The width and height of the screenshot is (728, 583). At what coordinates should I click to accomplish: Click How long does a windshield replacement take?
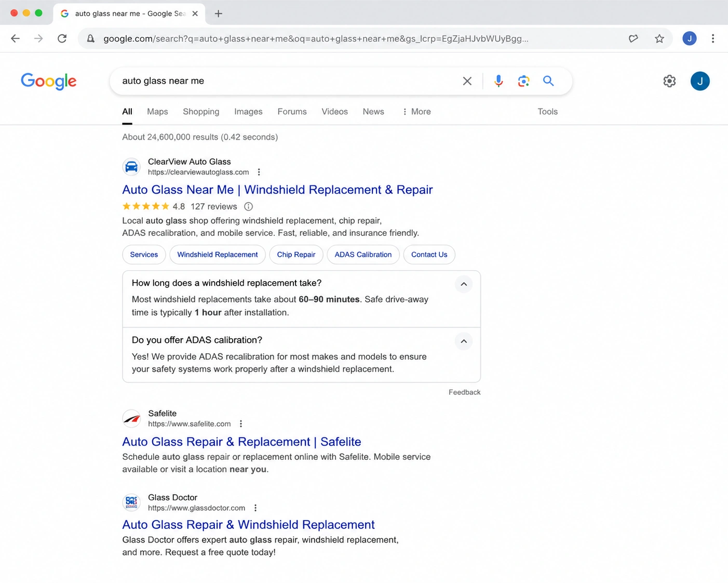[226, 283]
